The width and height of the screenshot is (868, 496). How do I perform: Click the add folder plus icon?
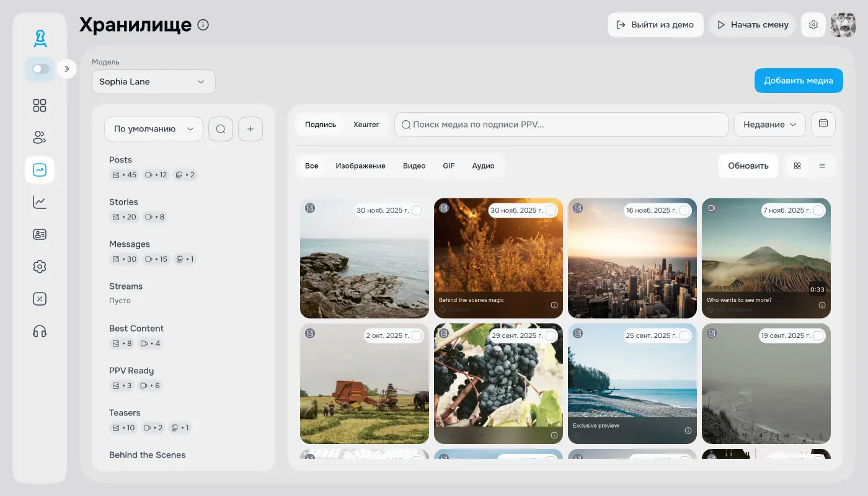250,129
